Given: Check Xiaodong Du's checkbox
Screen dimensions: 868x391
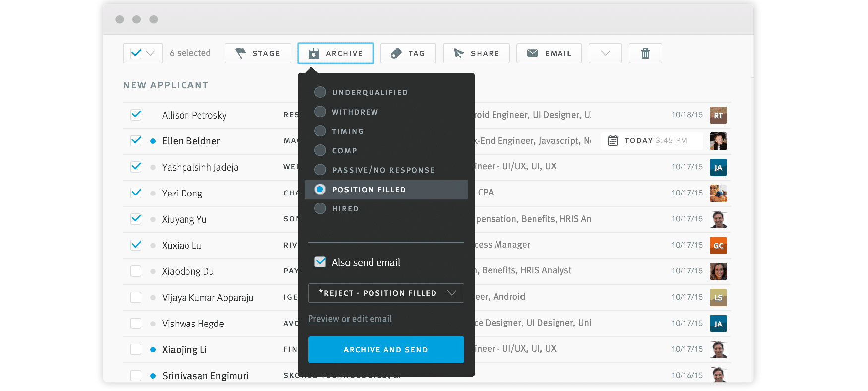Looking at the screenshot, I should pos(136,271).
